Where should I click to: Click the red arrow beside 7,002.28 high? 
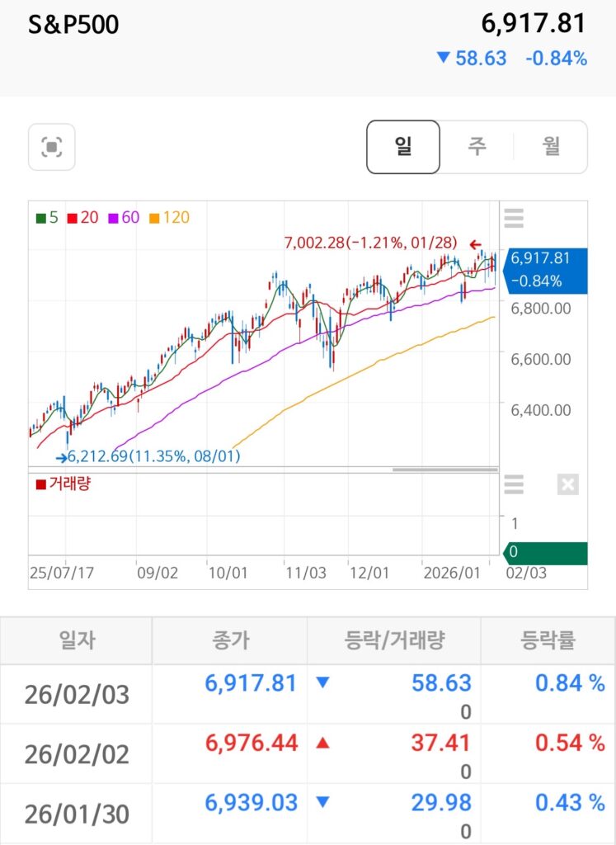tap(474, 244)
